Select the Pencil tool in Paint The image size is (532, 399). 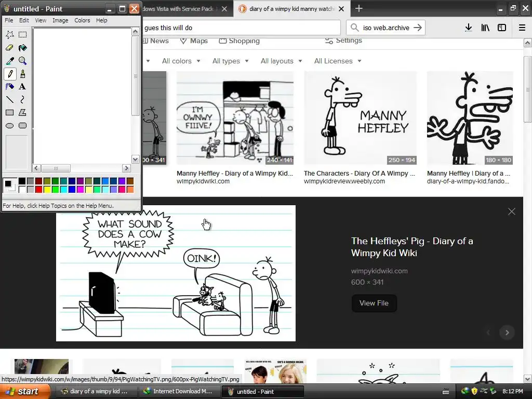pos(10,74)
